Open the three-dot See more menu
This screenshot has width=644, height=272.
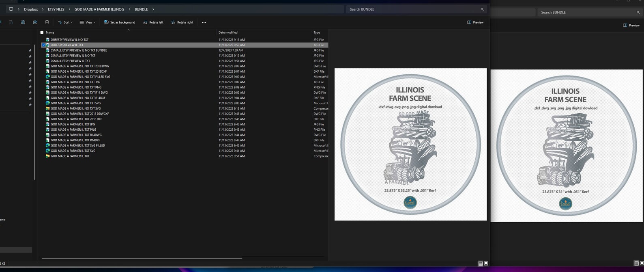coord(204,22)
